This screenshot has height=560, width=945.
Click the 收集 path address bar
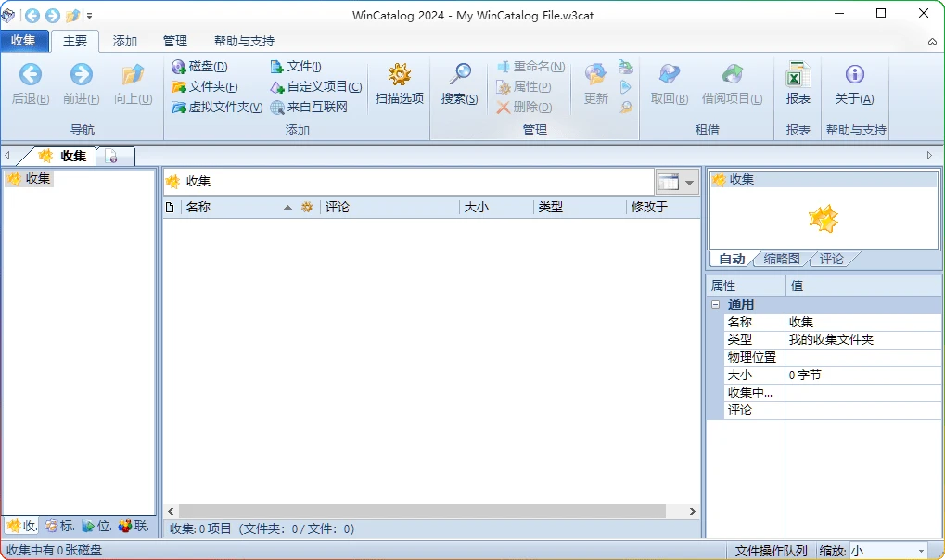[409, 182]
